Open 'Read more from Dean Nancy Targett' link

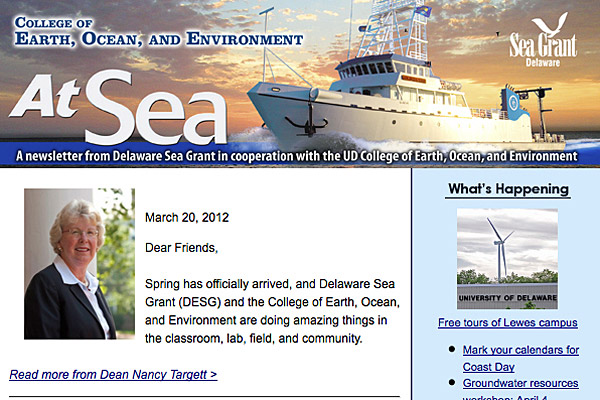[x=113, y=374]
